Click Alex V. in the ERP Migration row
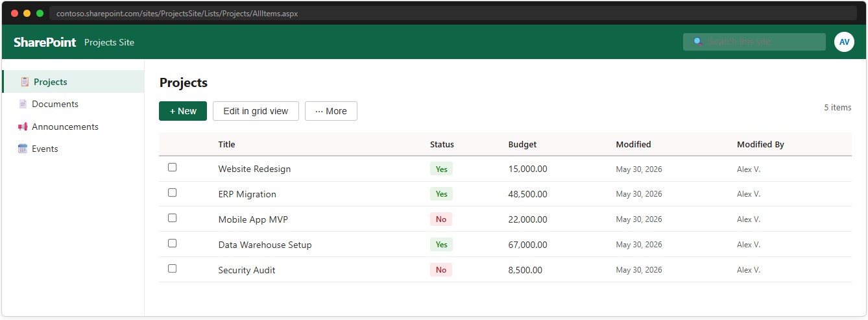Viewport: 868px width, 320px height. coord(749,194)
